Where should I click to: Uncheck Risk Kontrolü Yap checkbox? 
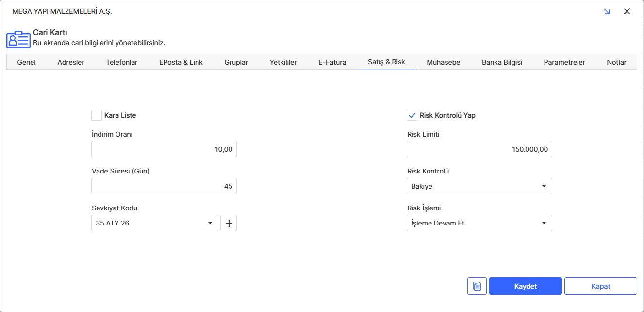(x=412, y=115)
